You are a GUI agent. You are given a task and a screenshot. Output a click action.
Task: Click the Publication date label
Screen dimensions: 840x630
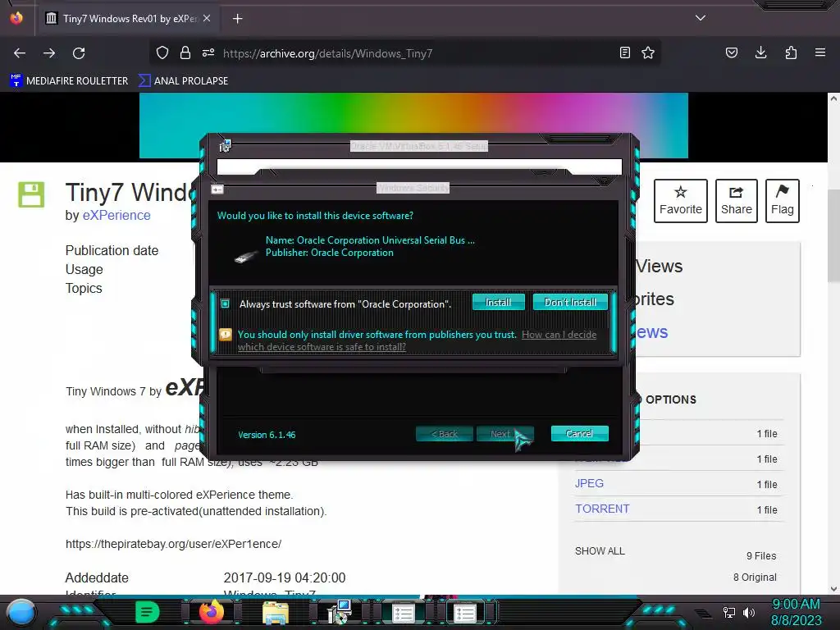tap(112, 251)
